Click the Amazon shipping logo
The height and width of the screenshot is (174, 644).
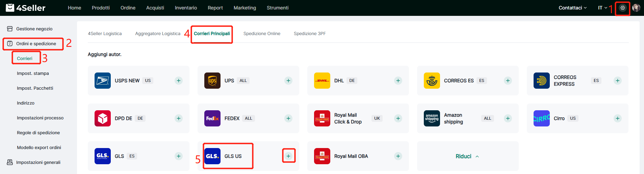pyautogui.click(x=432, y=118)
